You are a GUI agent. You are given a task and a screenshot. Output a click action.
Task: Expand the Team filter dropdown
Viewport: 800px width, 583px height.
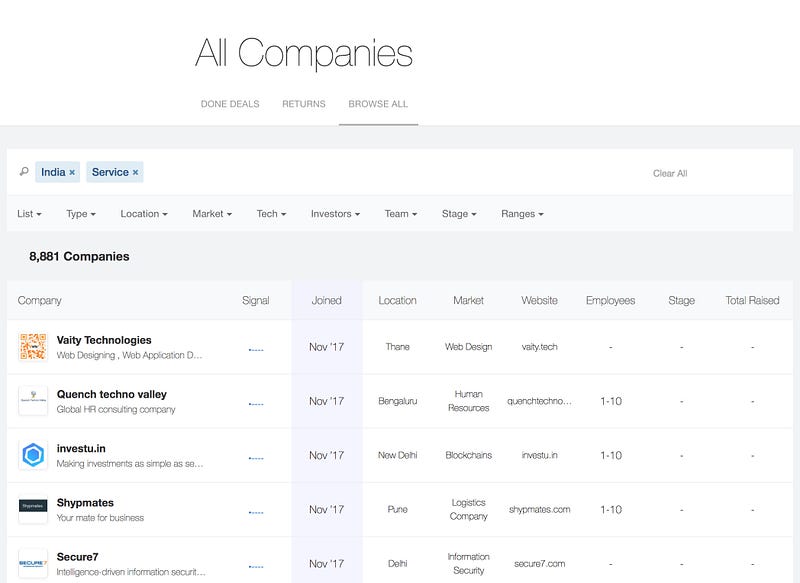tap(401, 214)
